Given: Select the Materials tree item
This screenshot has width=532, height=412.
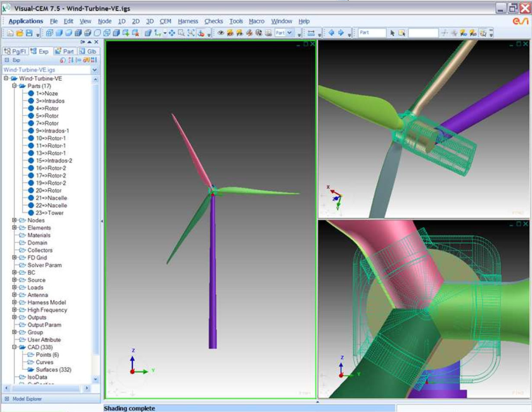Looking at the screenshot, I should click(39, 235).
